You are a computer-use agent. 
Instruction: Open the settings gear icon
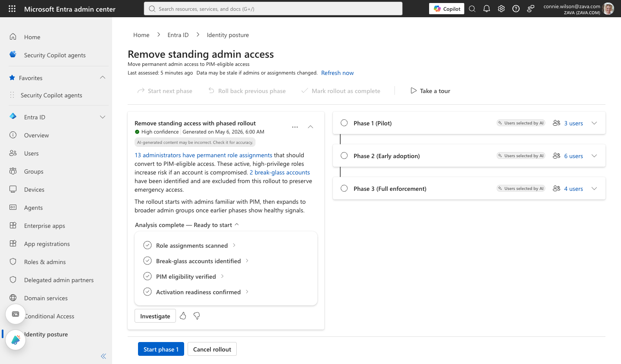coord(501,9)
